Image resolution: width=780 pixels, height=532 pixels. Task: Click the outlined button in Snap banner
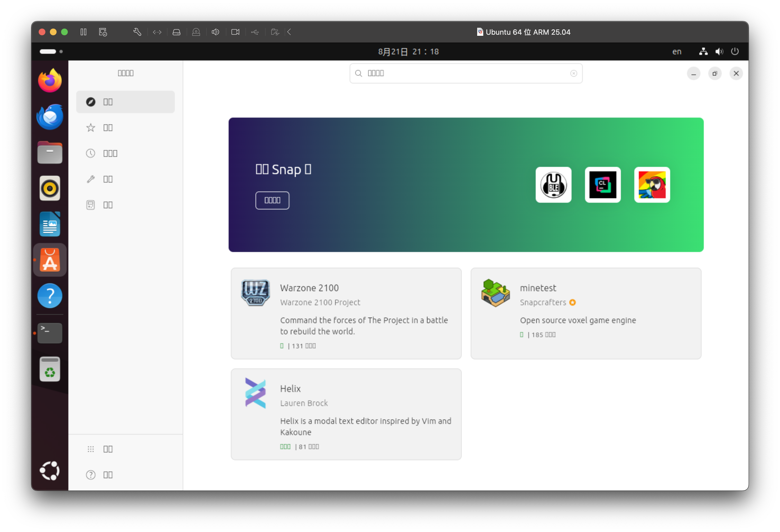(272, 200)
